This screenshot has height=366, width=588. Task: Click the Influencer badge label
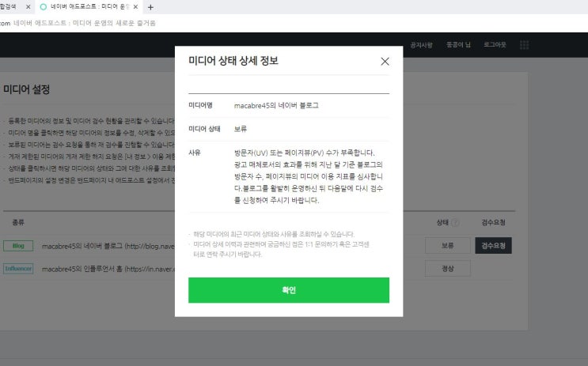pyautogui.click(x=18, y=269)
